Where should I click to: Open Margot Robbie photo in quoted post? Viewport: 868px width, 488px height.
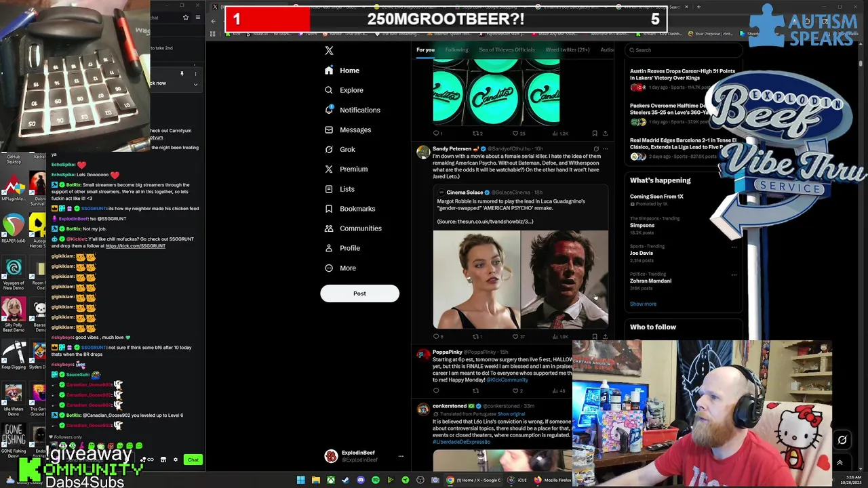[x=477, y=279]
